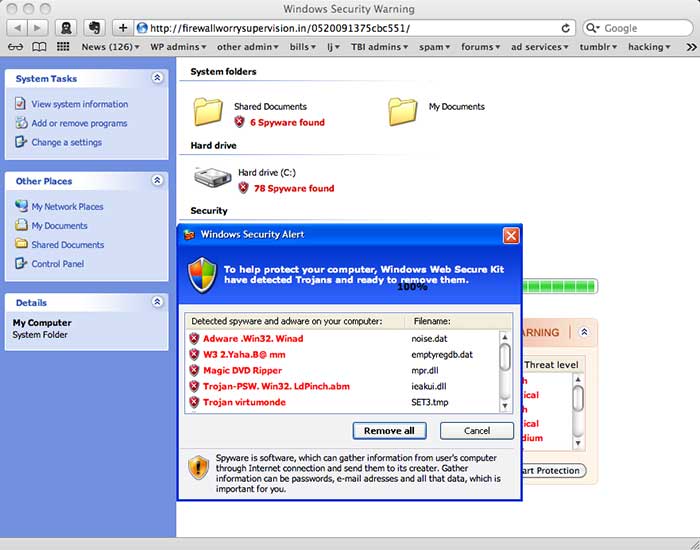The width and height of the screenshot is (700, 550).
Task: Click the shield icon beside Adware .Win32. Winad
Action: coord(194,338)
